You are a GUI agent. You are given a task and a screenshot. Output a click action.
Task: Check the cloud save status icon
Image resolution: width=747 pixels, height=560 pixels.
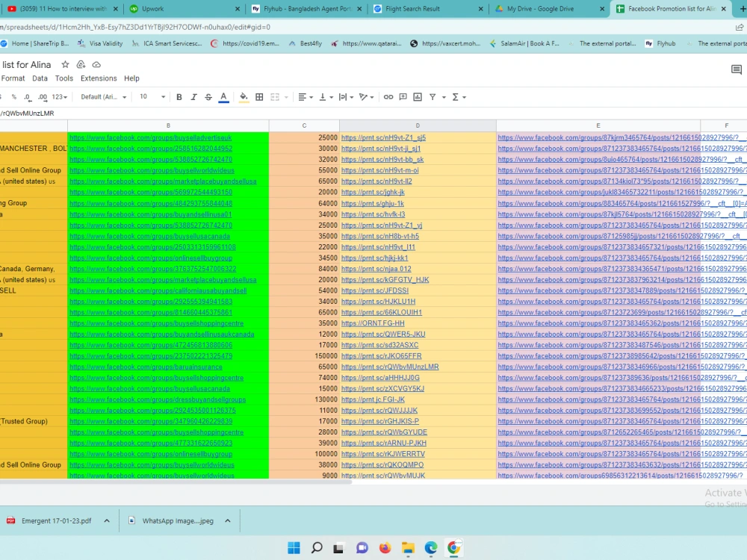click(x=96, y=64)
